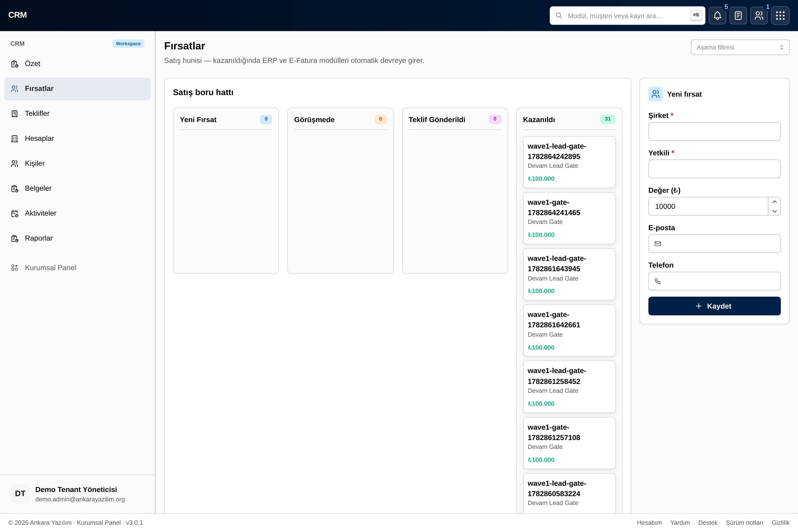This screenshot has width=798, height=532.
Task: Increase the Değer value with up arrow
Action: coord(774,202)
